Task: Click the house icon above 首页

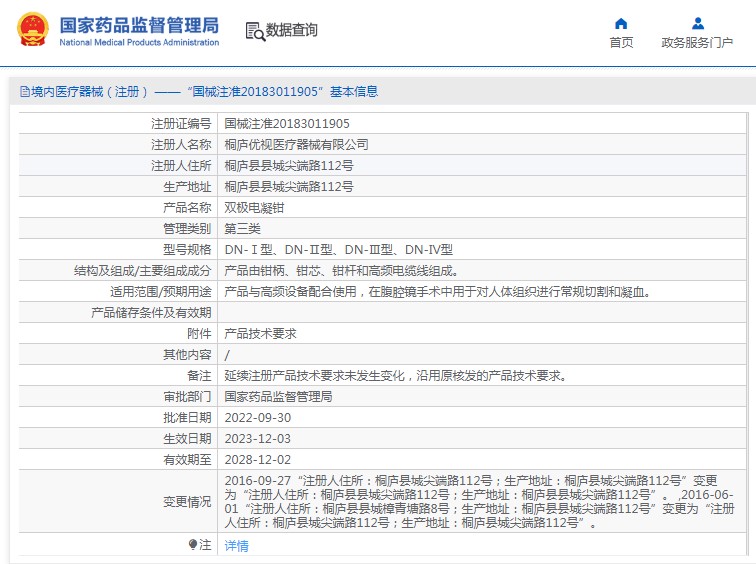Action: click(x=621, y=23)
